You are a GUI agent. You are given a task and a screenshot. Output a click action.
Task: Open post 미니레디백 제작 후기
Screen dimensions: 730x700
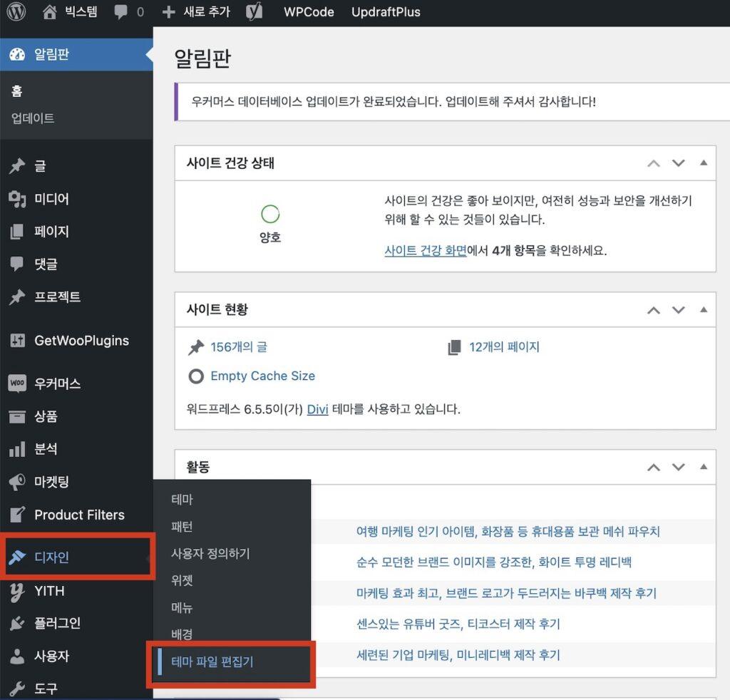coord(458,655)
